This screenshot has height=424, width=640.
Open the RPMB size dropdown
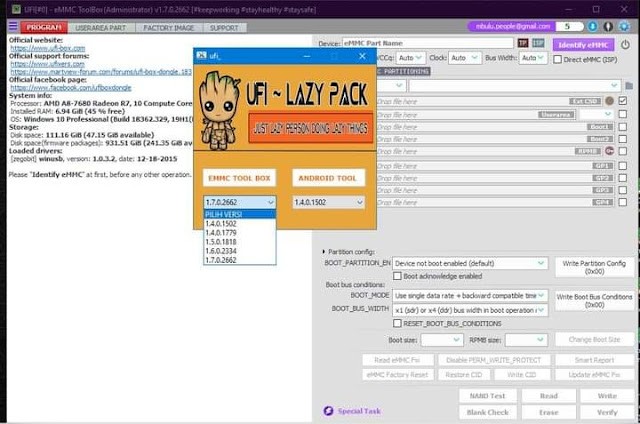coord(526,340)
